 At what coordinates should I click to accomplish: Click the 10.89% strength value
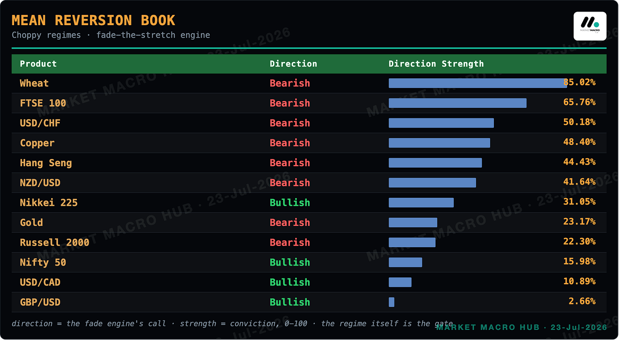tap(580, 281)
